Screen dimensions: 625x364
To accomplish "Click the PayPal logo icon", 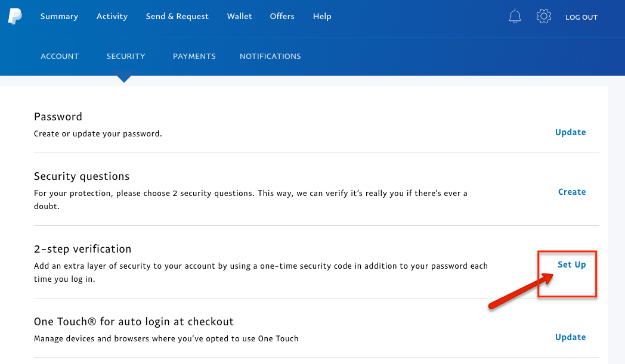I will coord(15,16).
